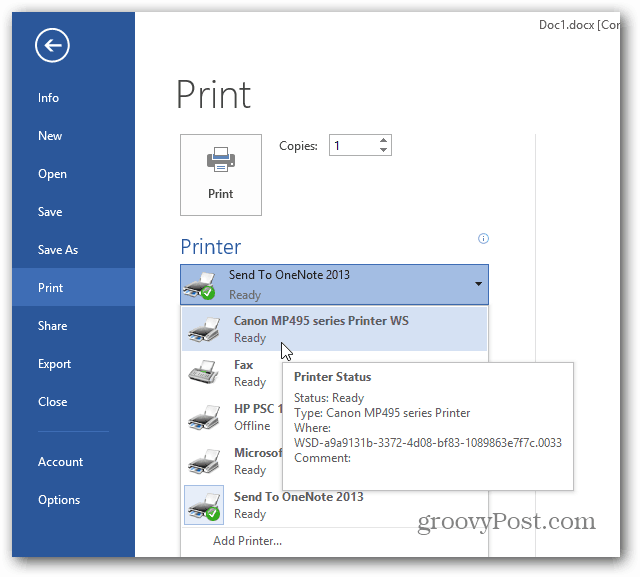Viewport: 640px width, 577px height.
Task: Select the Fax printer entry
Action: pyautogui.click(x=232, y=373)
